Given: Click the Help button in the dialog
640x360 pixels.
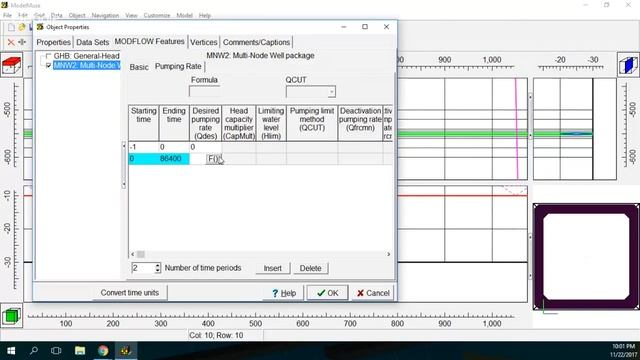Looking at the screenshot, I should [x=284, y=293].
